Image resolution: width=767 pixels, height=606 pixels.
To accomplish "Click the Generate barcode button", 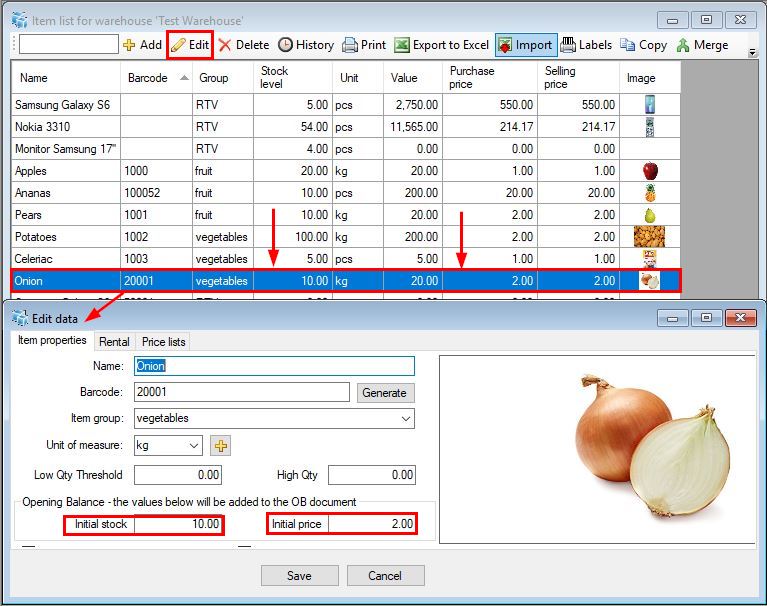I will [x=385, y=393].
